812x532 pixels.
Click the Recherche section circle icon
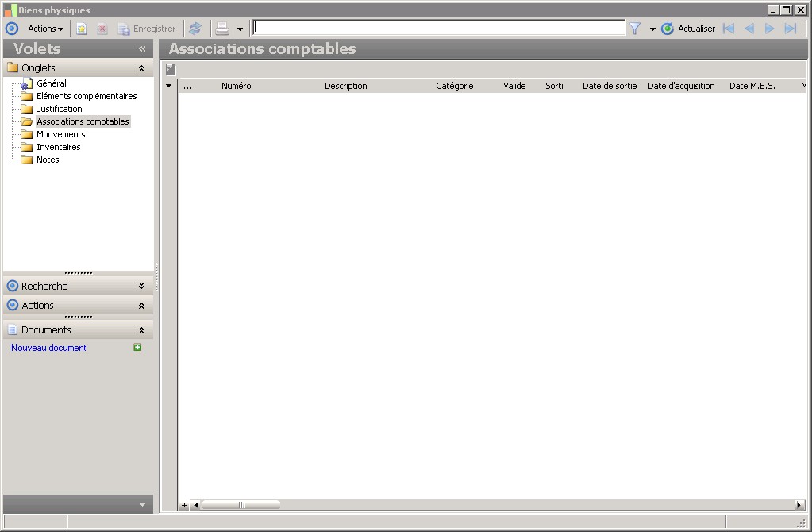pos(13,286)
